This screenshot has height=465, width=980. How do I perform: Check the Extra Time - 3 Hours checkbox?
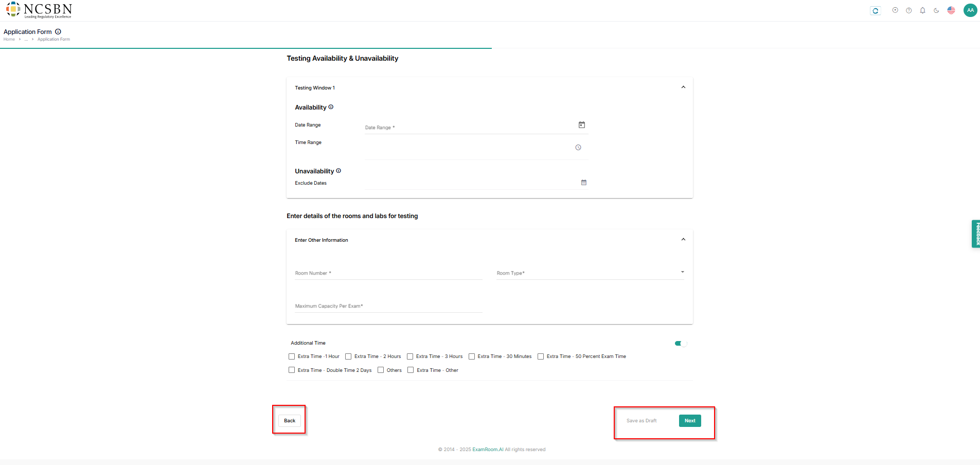coord(410,356)
